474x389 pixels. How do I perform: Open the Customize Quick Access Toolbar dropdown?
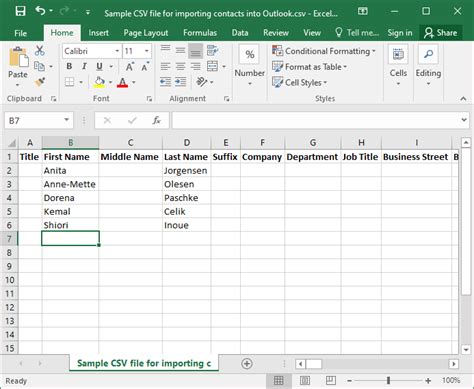point(88,12)
